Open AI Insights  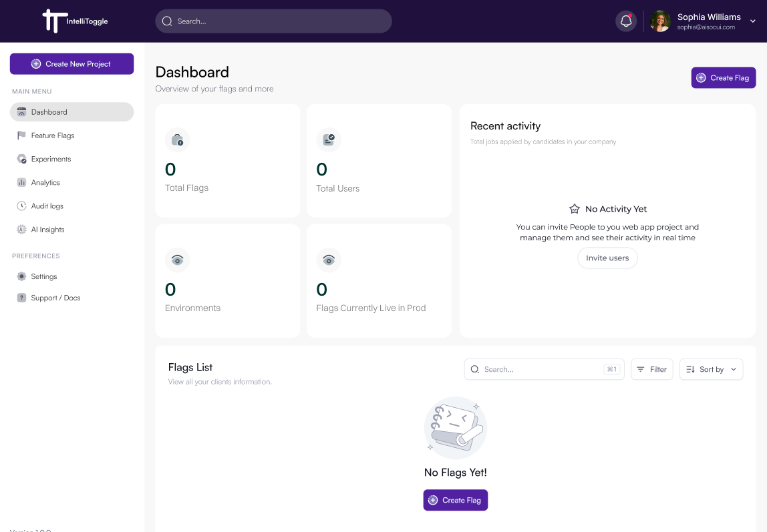click(x=46, y=229)
